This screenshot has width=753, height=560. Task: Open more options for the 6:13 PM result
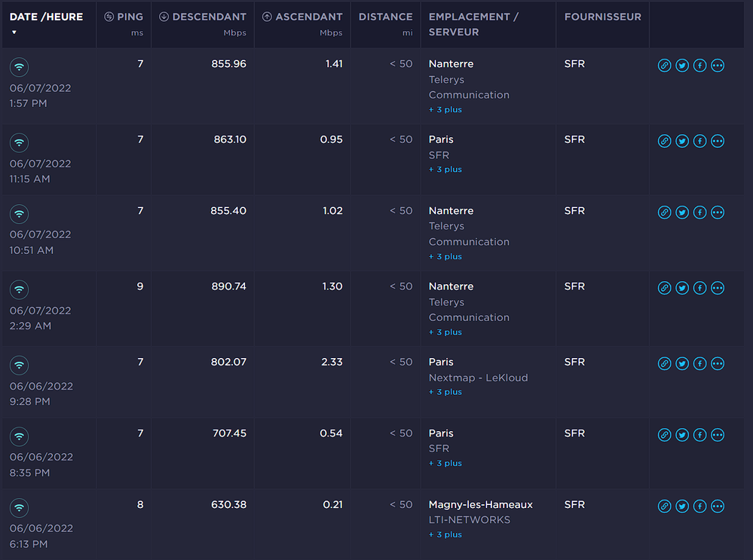pyautogui.click(x=718, y=506)
